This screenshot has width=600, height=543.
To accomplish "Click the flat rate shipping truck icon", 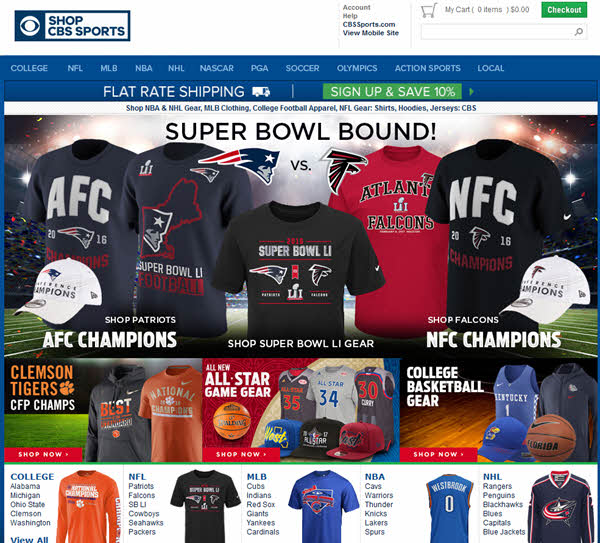I will coord(261,91).
